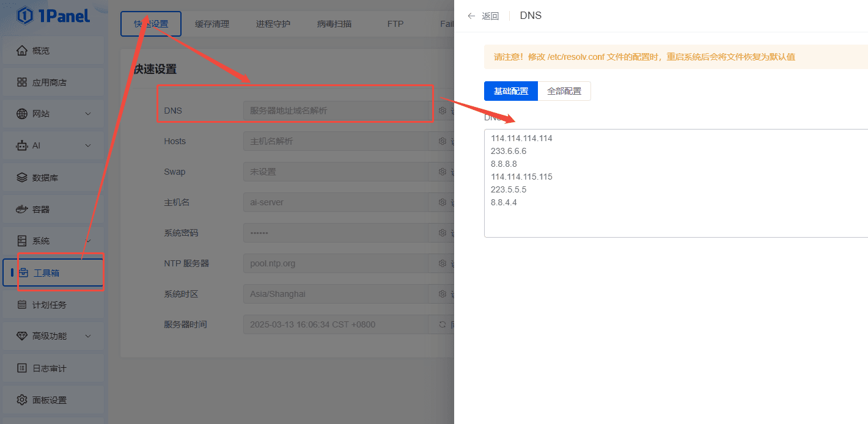Viewport: 868px width, 424px height.
Task: Expand the 高级功能 advanced features submenu
Action: click(x=87, y=336)
